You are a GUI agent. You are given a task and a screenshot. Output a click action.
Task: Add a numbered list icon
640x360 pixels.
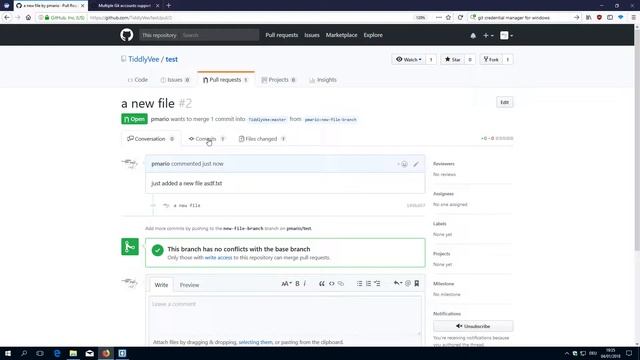[x=369, y=284]
